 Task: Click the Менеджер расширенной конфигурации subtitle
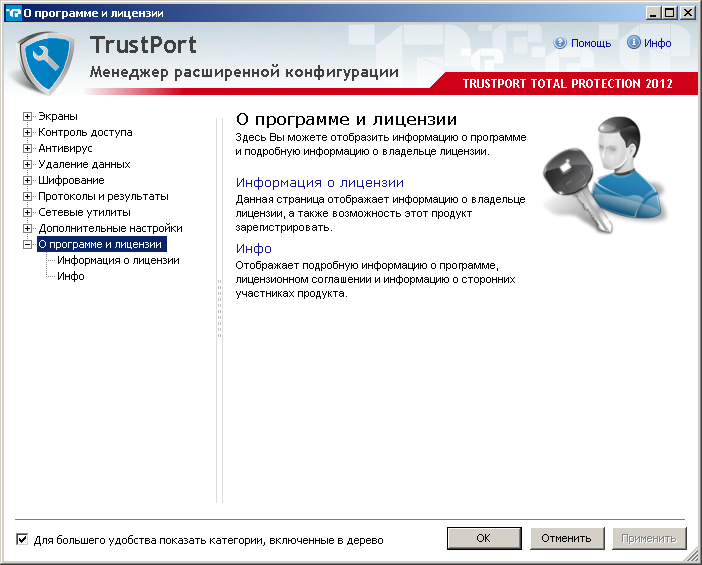coord(244,72)
